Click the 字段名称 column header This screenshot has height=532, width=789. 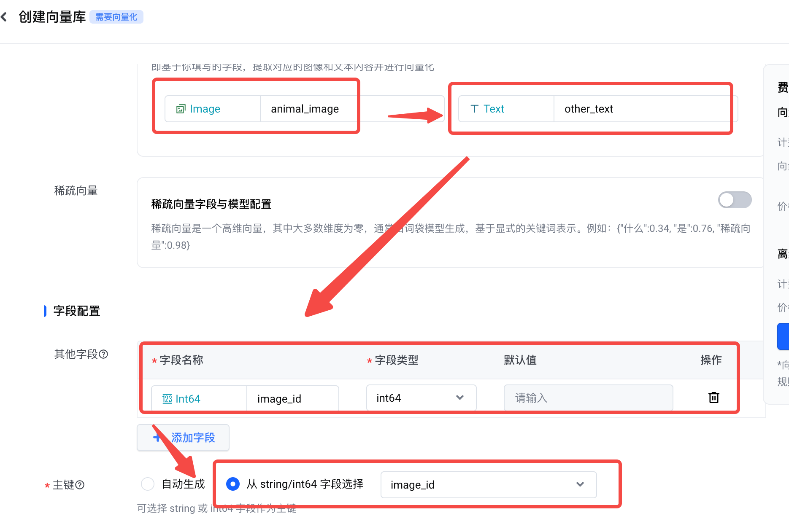(181, 360)
